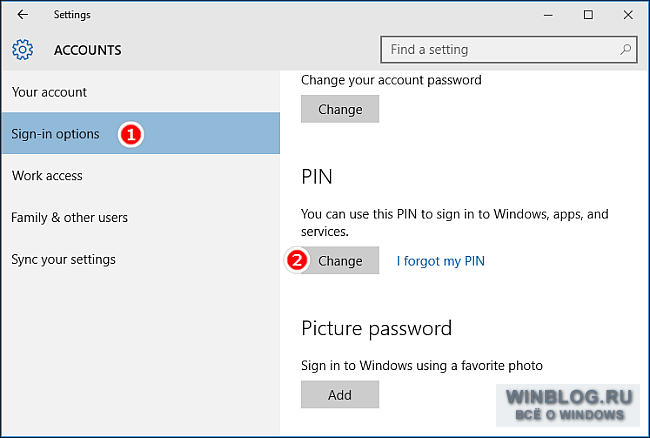Open Sync your settings
Screen dimensions: 650x438
(141, 259)
